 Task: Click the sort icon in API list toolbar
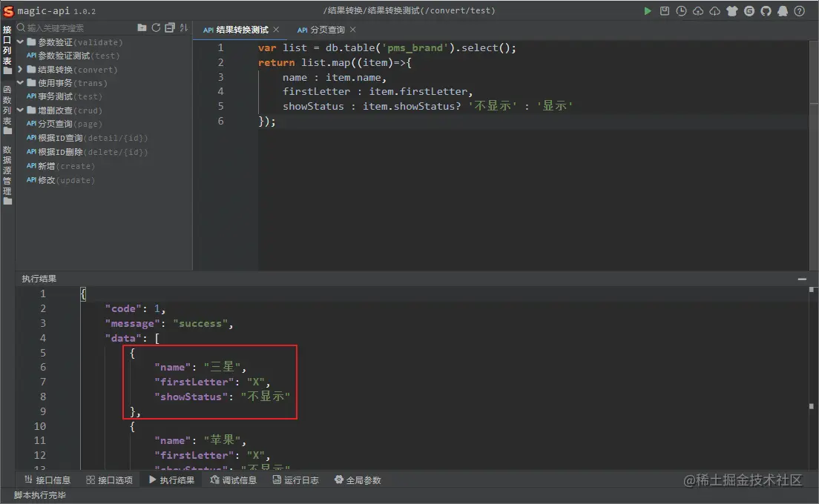coord(184,27)
